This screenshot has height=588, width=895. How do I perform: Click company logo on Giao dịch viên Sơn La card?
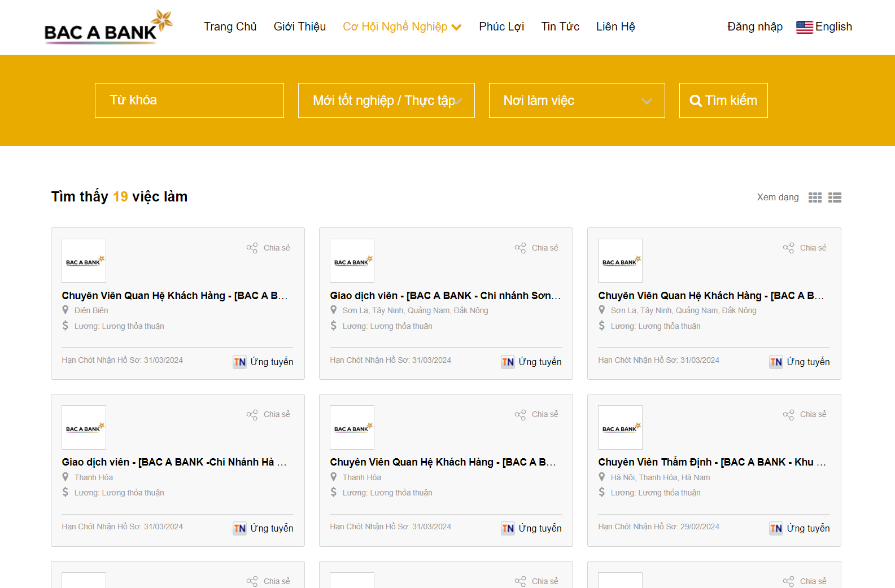coord(352,261)
